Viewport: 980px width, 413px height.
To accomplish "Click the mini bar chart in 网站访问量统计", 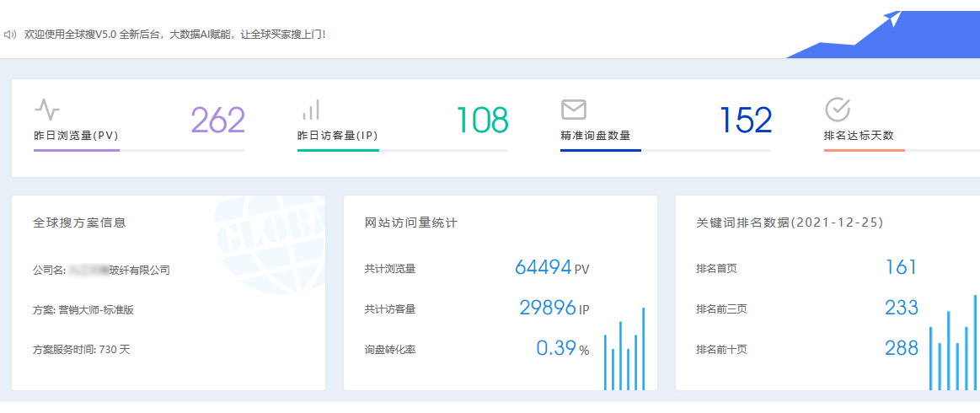I will click(x=624, y=350).
